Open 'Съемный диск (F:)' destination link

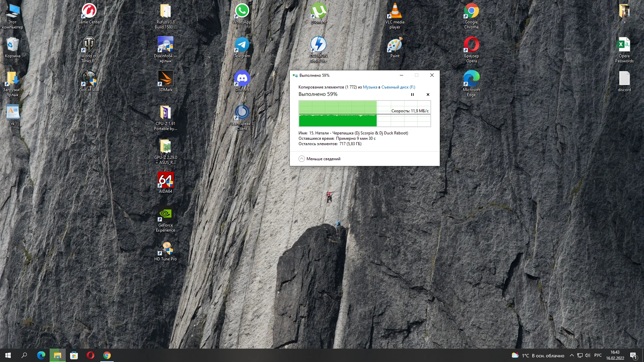point(398,87)
